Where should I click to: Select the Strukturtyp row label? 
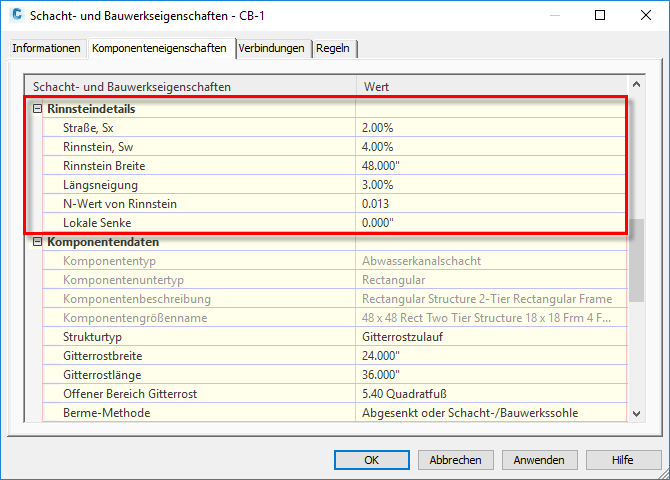[x=92, y=337]
